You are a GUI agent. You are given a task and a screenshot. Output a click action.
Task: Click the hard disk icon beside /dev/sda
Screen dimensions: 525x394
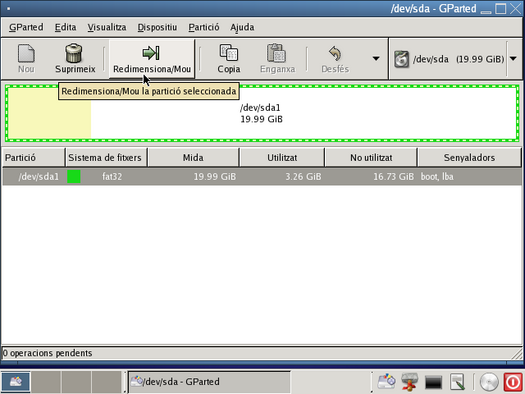click(x=401, y=59)
